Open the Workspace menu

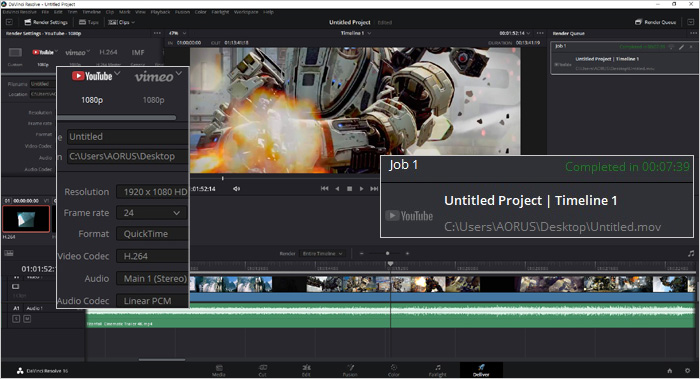(246, 12)
